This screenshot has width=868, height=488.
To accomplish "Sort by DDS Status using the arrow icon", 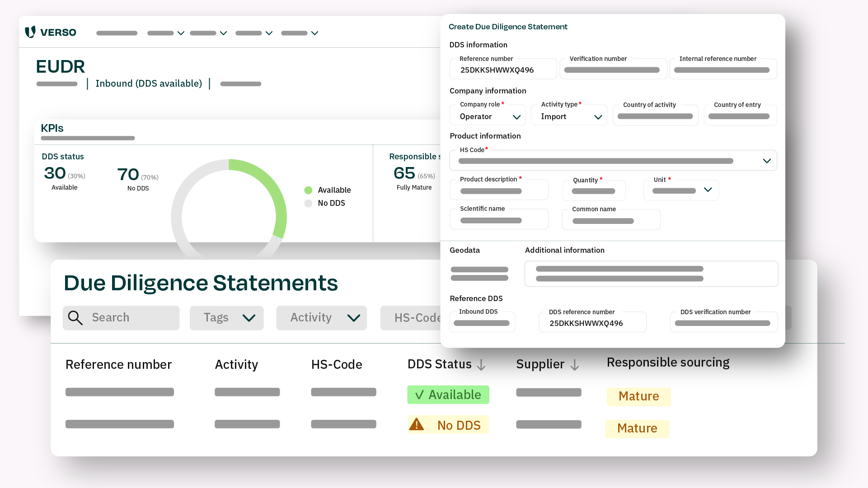I will click(x=480, y=365).
